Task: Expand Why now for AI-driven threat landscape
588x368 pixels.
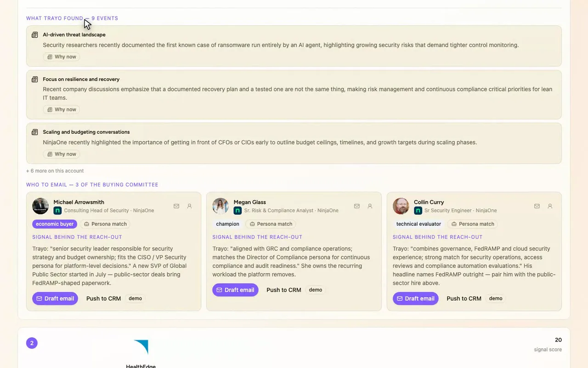Action: (x=62, y=57)
